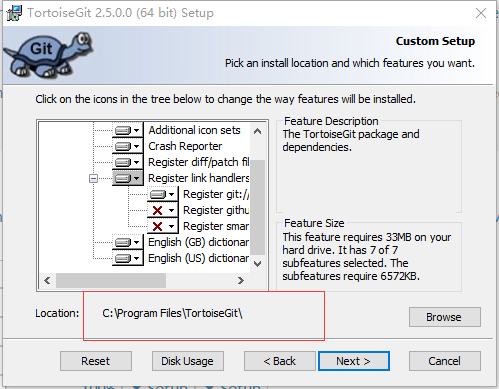Open install options for Additional icon sets

(x=128, y=130)
